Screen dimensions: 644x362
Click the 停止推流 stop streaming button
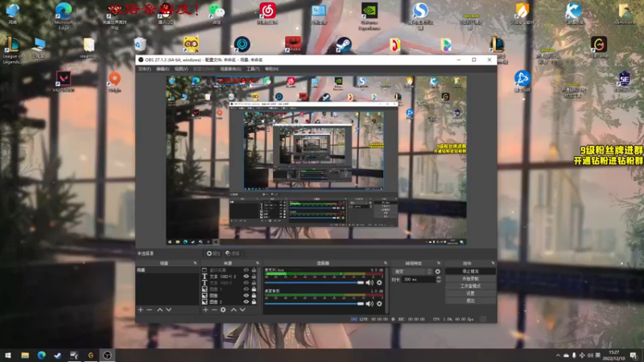click(470, 271)
